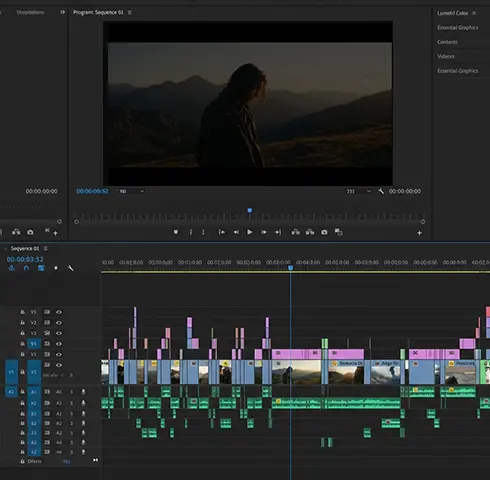This screenshot has height=480, width=490.
Task: Enable voice-over record on first audio track
Action: click(x=83, y=392)
